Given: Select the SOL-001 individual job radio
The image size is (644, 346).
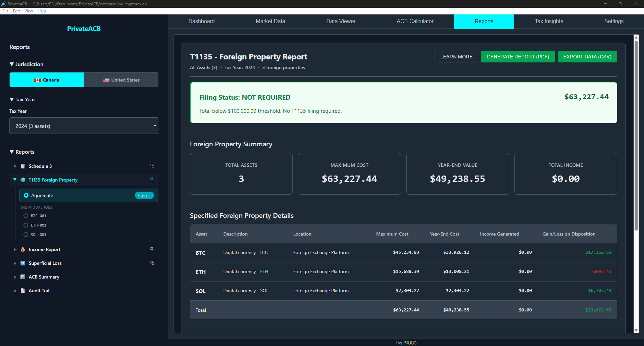Looking at the screenshot, I should tap(26, 235).
